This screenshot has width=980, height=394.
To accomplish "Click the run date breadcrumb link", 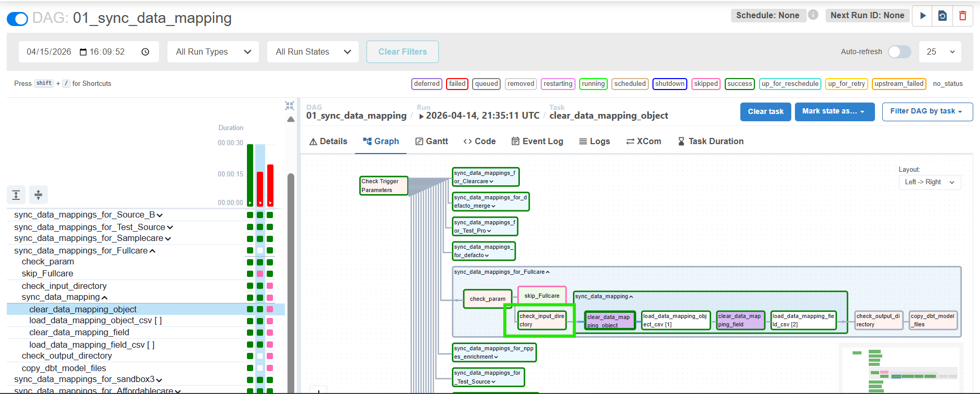I will click(x=479, y=116).
